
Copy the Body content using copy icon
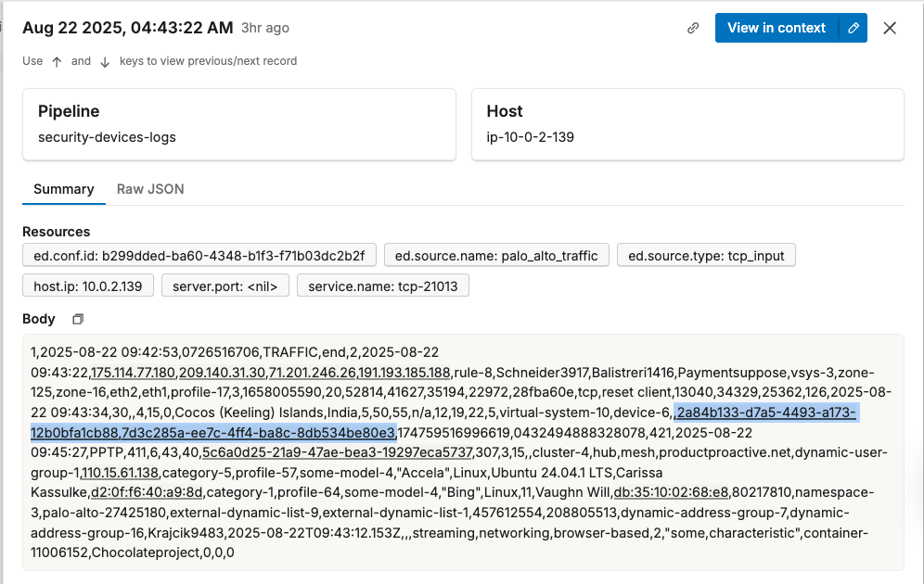78,319
